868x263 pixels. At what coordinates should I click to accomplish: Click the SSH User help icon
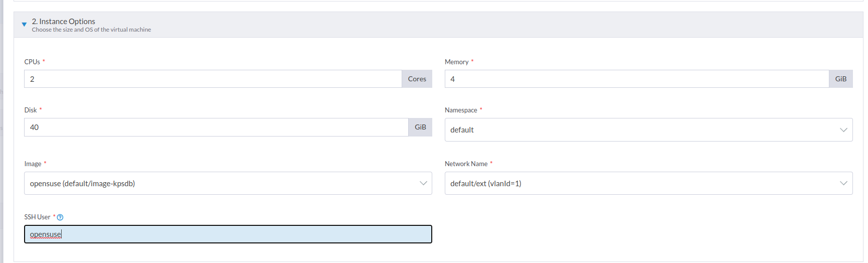60,217
